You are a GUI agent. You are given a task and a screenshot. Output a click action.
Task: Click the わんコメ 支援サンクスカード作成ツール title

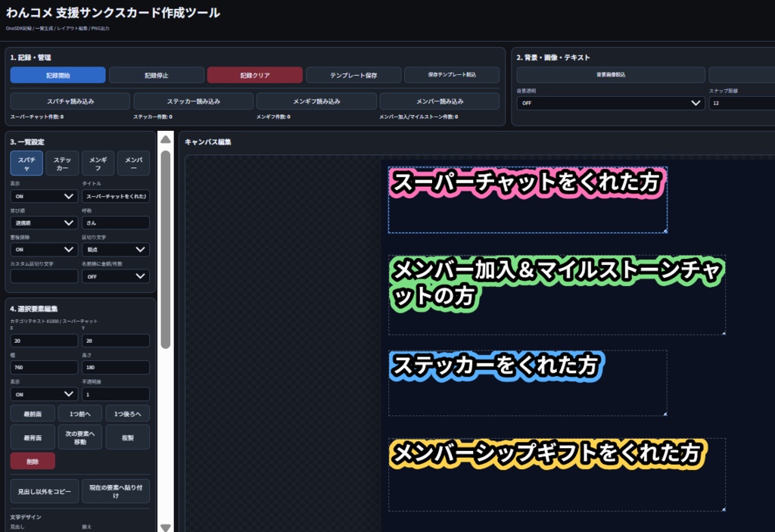click(x=113, y=12)
